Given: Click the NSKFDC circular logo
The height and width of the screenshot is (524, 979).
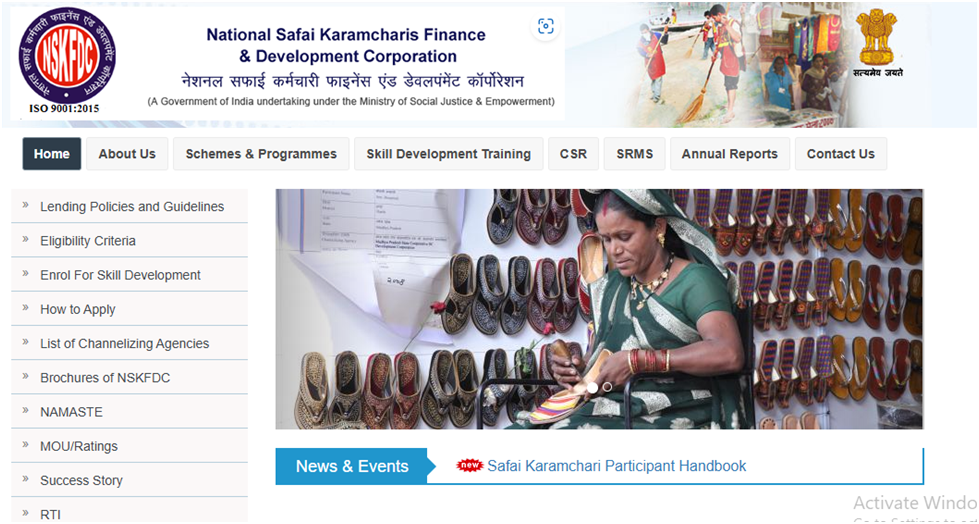Looking at the screenshot, I should (67, 56).
